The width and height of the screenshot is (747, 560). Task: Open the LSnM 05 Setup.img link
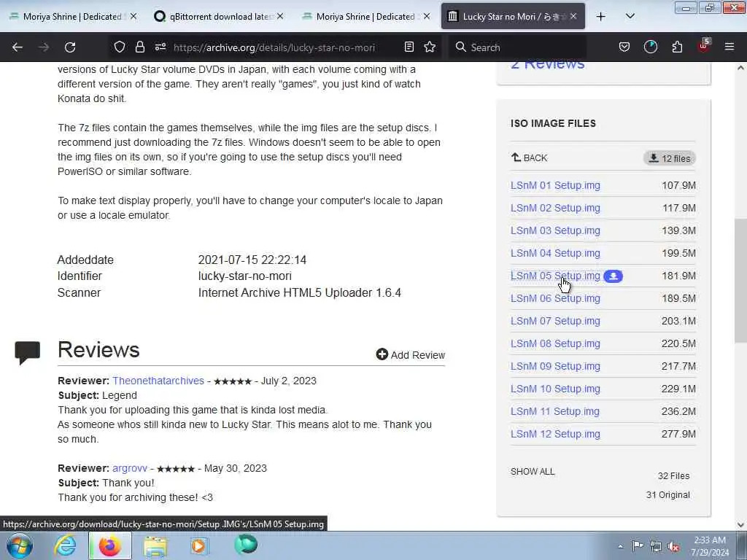click(x=555, y=276)
